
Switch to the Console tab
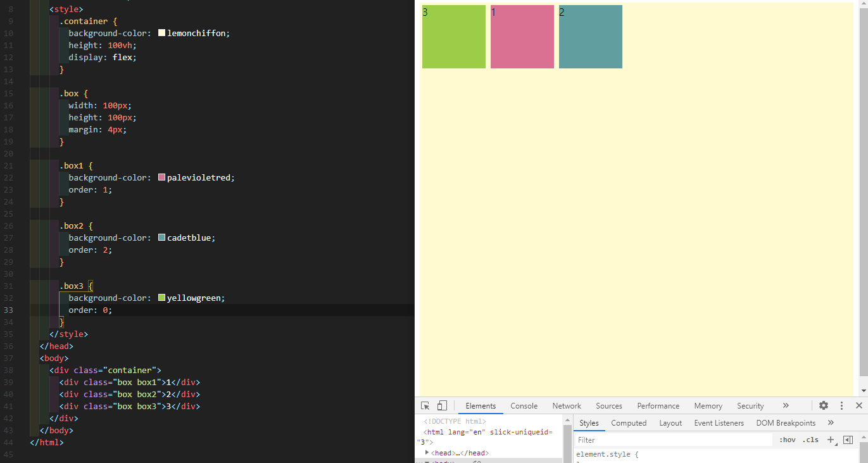524,406
